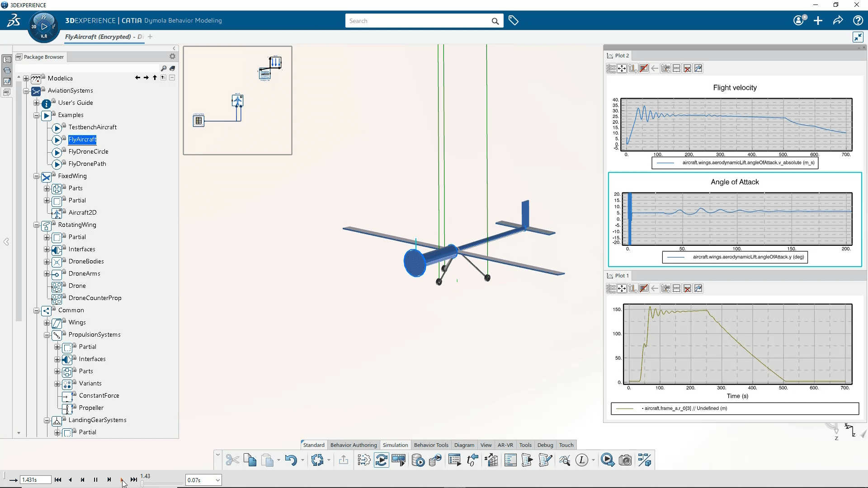Select the Simulation tab

coord(395,445)
